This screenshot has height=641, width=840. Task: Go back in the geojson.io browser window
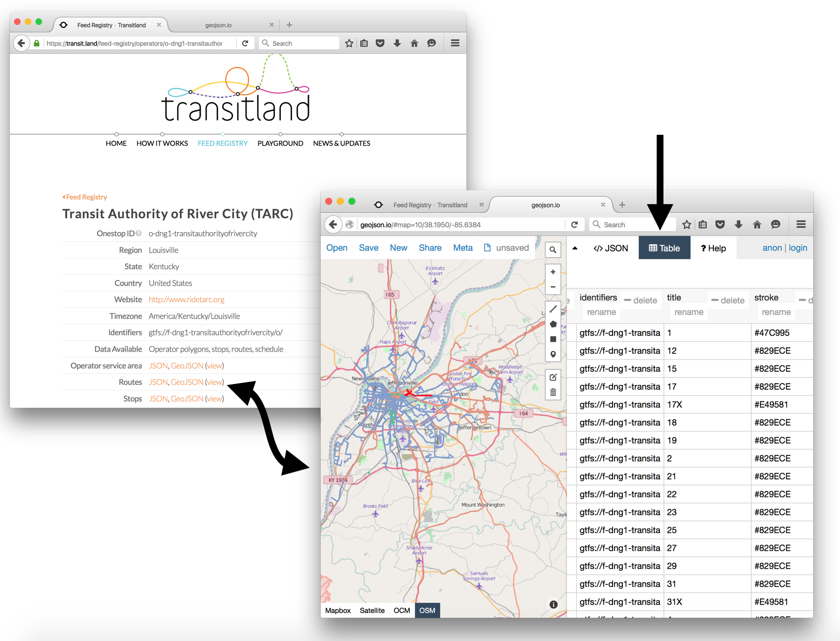[333, 224]
